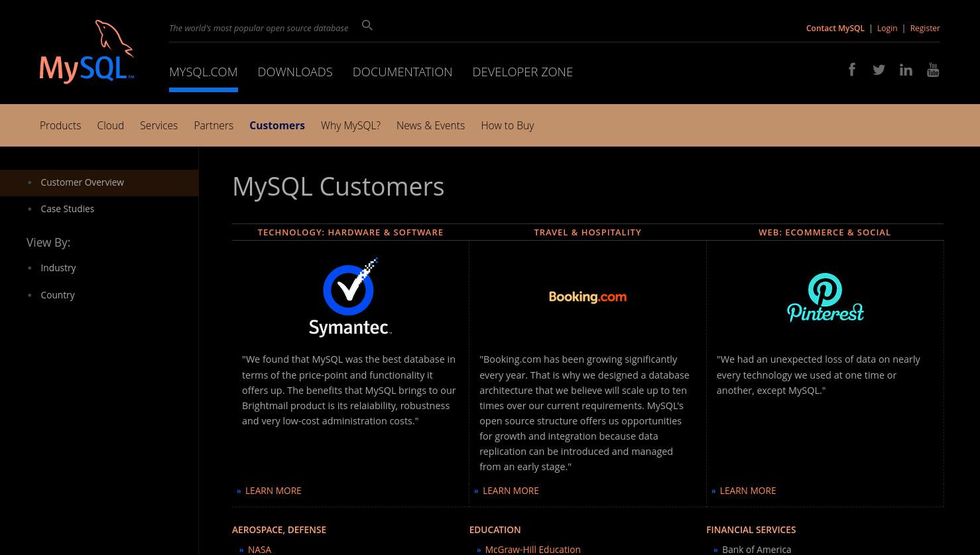This screenshot has width=980, height=555.
Task: Select Partners in the navigation bar
Action: click(214, 125)
